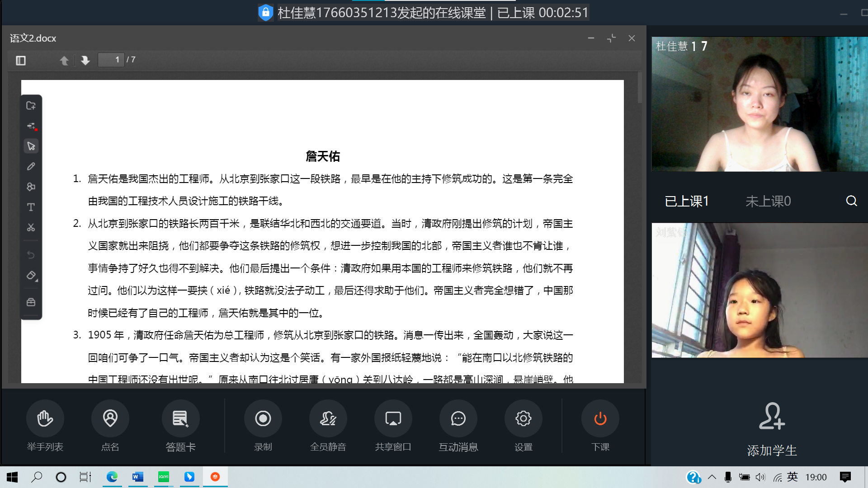Select the laser pointer tool
Screen dimensions: 868x488
(31, 126)
